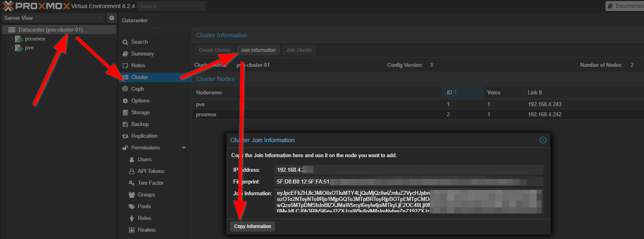The image size is (644, 239).
Task: Click the Datacenter server icon in the tree
Action: (12, 30)
